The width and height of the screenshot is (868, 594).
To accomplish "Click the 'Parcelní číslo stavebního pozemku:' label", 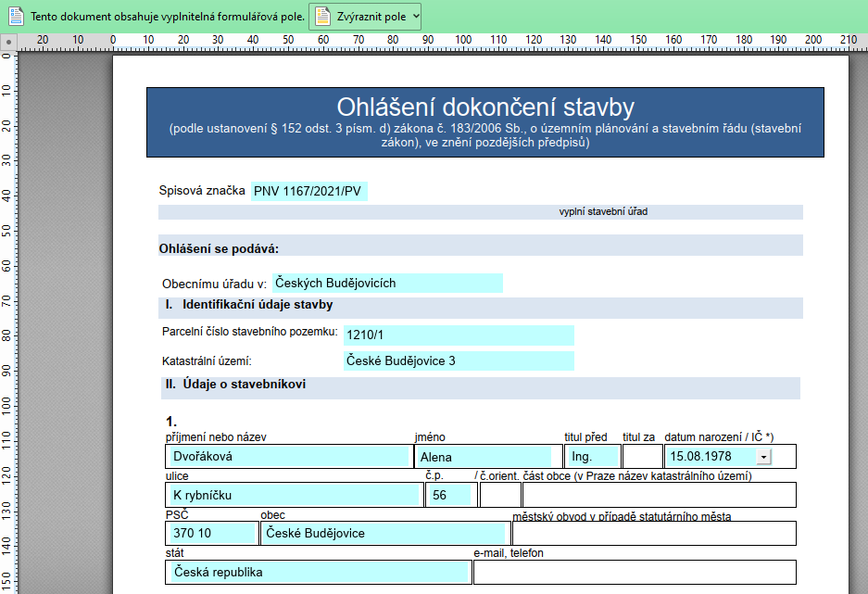I will tap(250, 332).
